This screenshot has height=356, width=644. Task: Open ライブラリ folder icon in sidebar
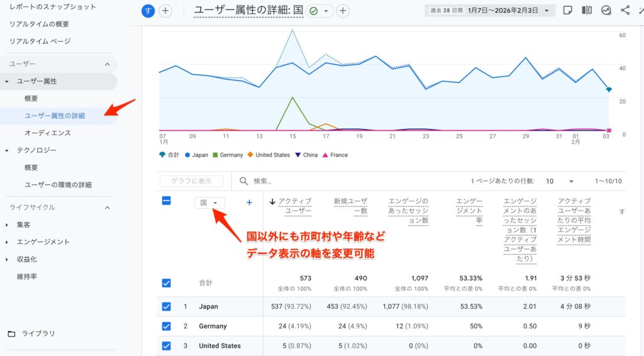coord(11,333)
